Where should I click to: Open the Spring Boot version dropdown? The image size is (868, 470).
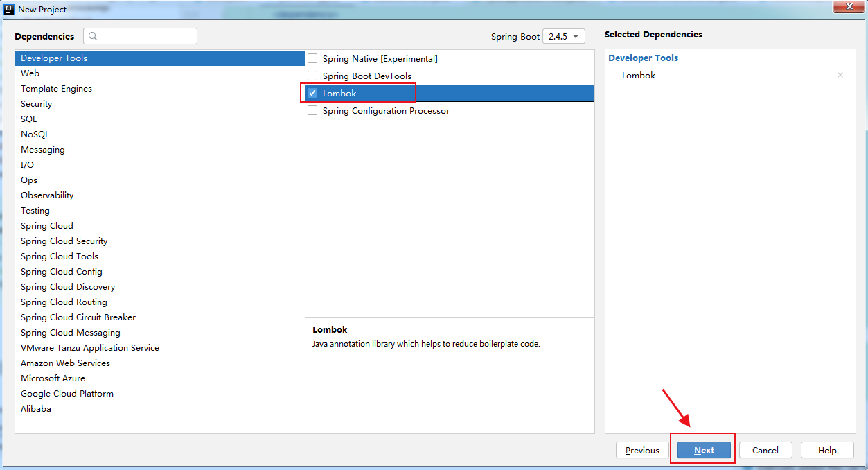tap(564, 36)
